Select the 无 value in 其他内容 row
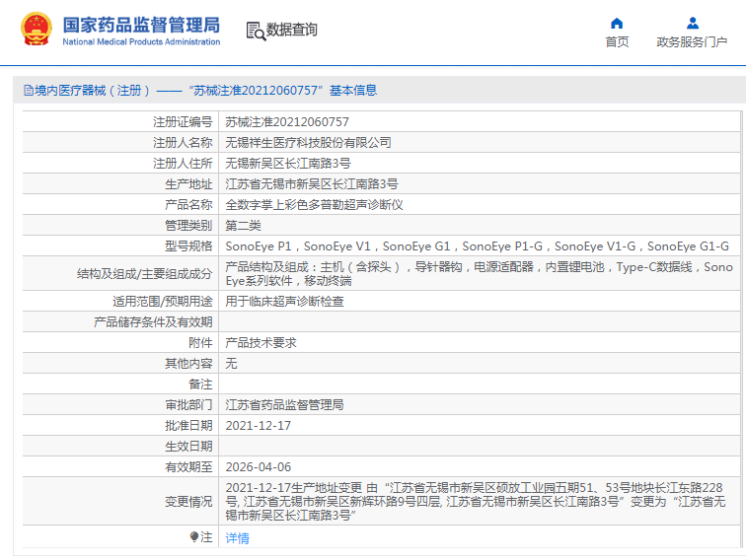The image size is (746, 560). pyautogui.click(x=231, y=364)
